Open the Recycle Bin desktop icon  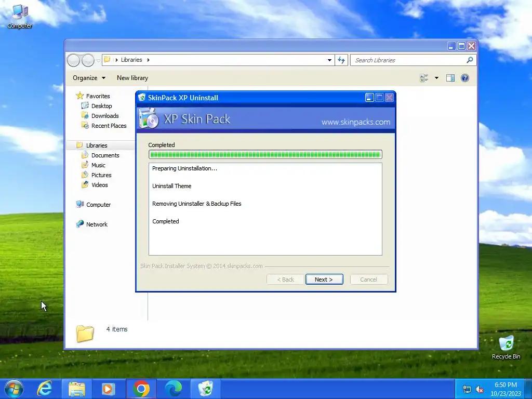[x=506, y=347]
